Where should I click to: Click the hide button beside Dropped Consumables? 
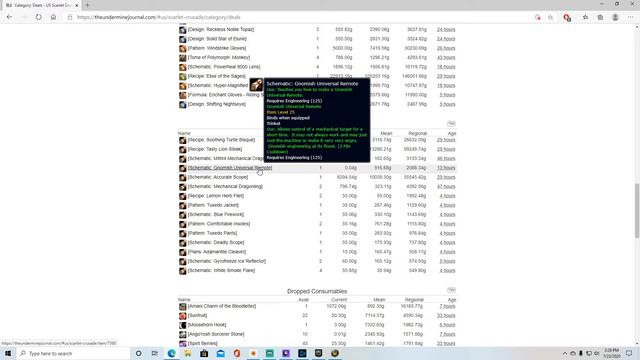(451, 290)
